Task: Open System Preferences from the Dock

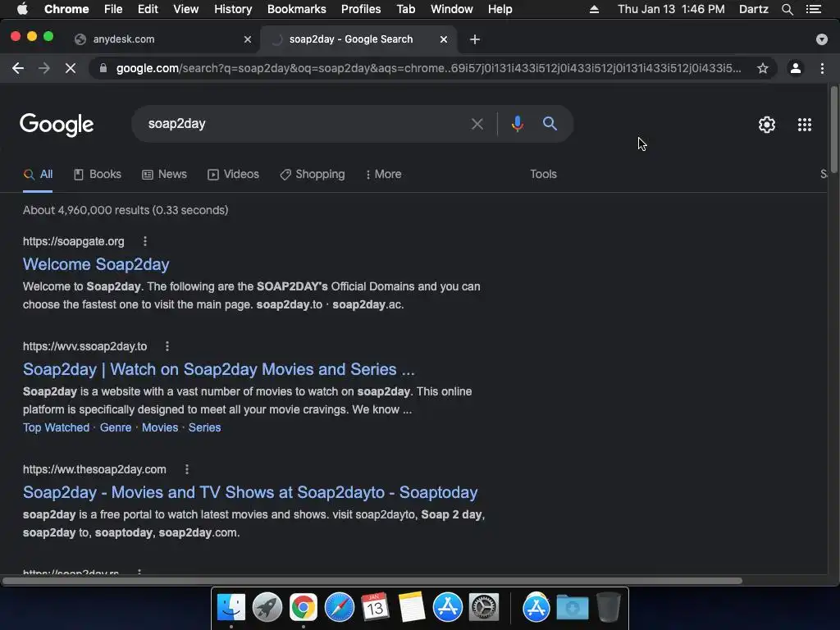Action: (484, 607)
